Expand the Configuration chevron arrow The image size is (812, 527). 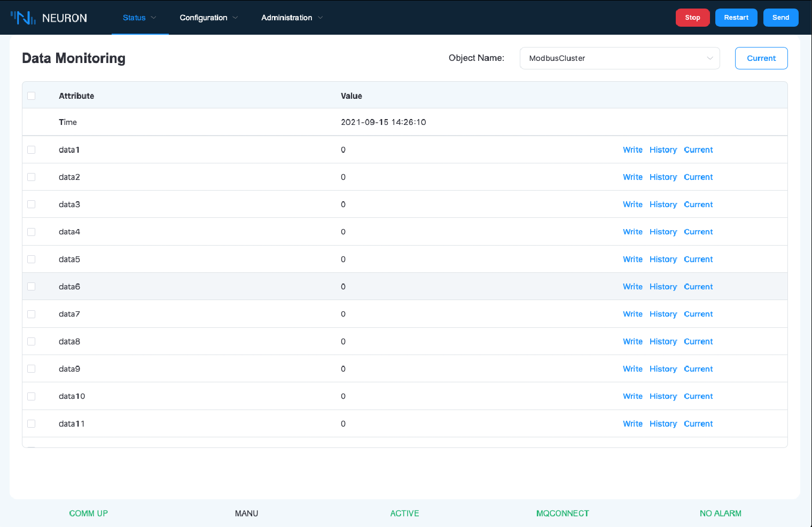pyautogui.click(x=235, y=18)
